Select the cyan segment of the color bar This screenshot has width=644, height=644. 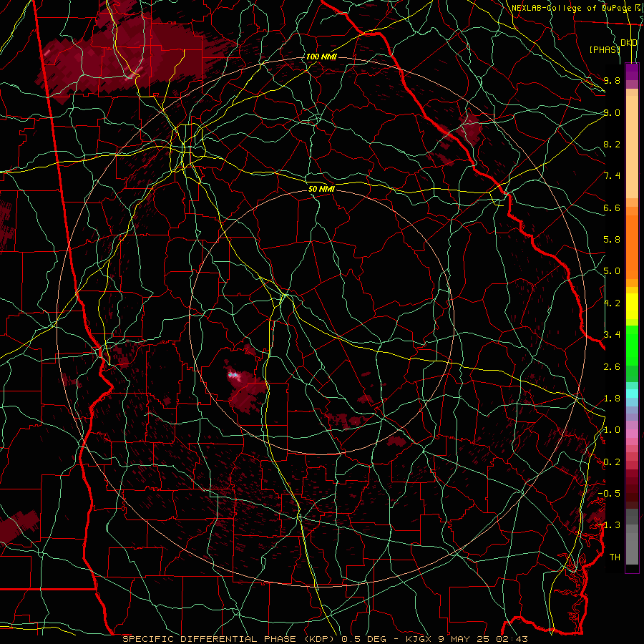(x=632, y=394)
